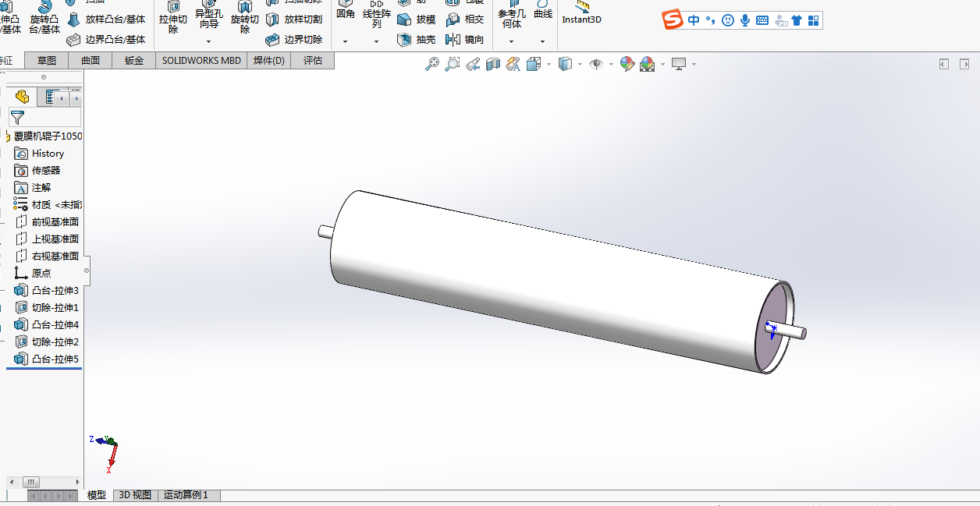Screen dimensions: 980x506
Task: Click the display style cube icon
Action: [x=566, y=65]
